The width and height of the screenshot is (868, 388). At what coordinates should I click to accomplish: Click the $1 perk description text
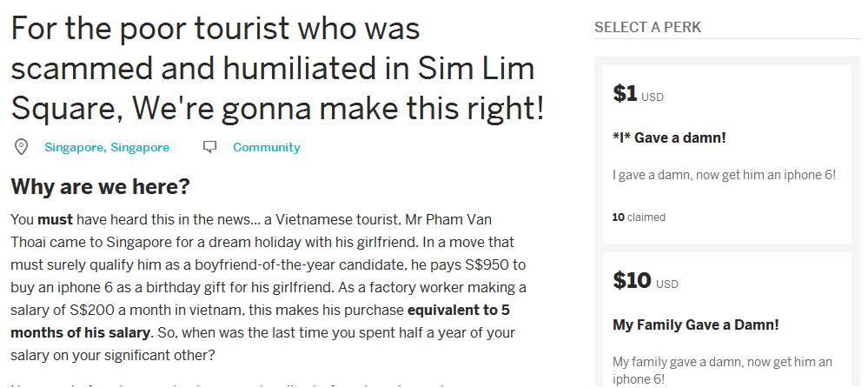(723, 175)
